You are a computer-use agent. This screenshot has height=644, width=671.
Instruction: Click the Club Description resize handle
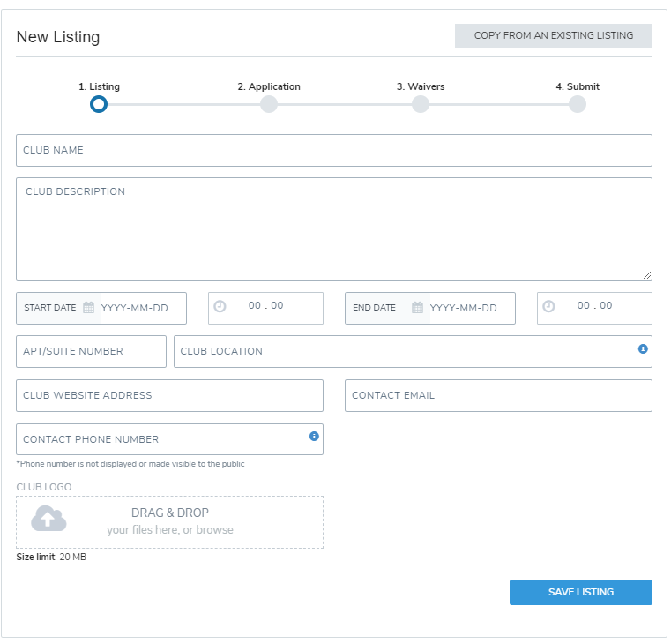click(x=647, y=275)
